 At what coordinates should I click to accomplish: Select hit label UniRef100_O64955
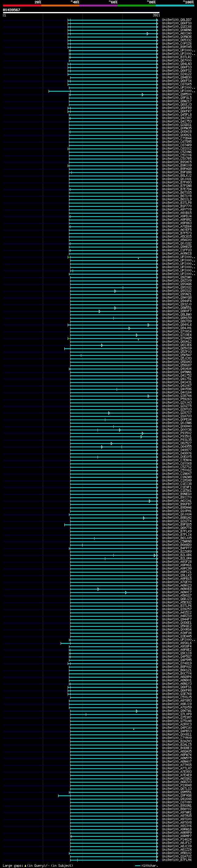(x=177, y=446)
